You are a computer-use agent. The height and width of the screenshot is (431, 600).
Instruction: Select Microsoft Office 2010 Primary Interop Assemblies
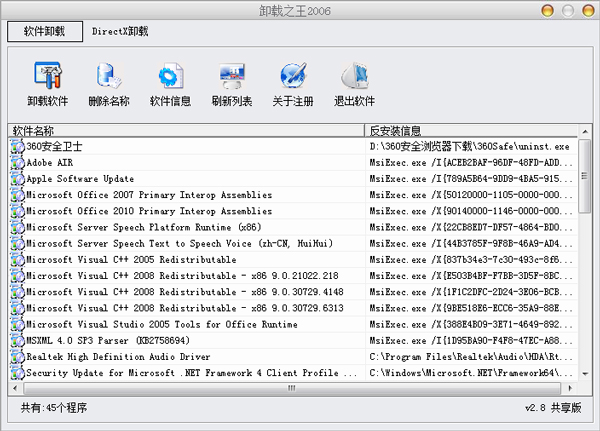coord(149,211)
